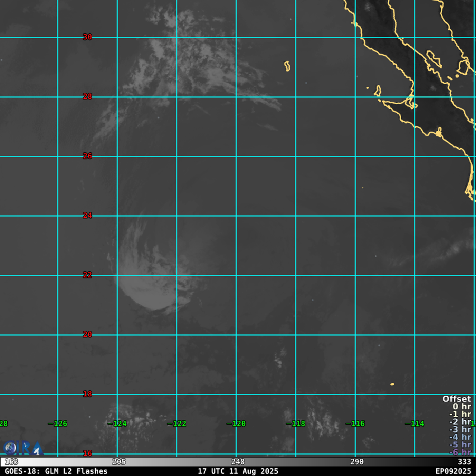Click the 290 mark on the colorbar
The image size is (476, 476).
coord(357,462)
